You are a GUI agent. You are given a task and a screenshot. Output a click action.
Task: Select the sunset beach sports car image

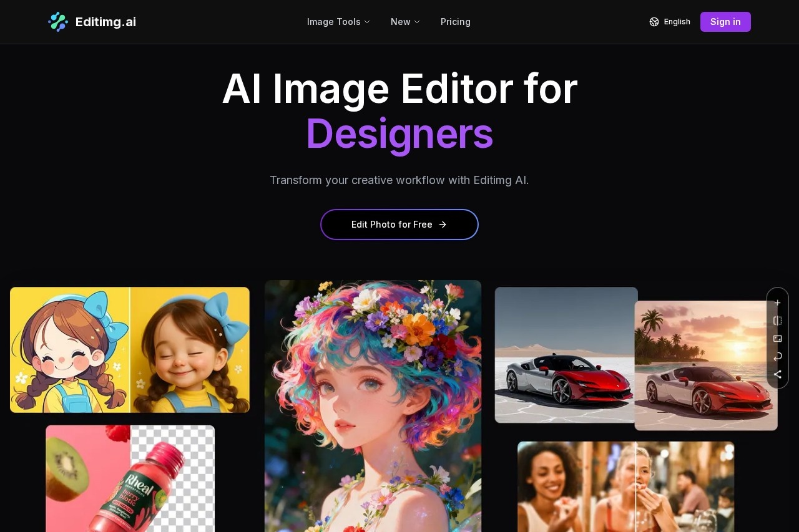[706, 365]
